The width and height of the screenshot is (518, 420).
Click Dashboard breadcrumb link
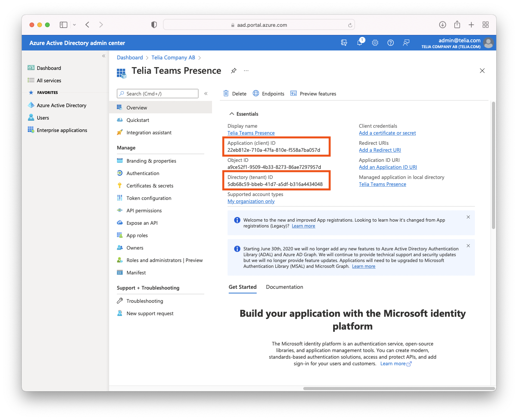tap(130, 57)
